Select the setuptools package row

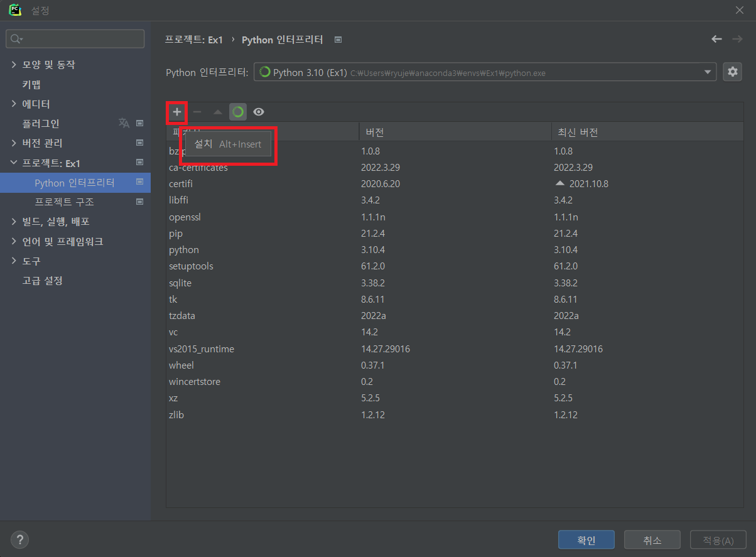click(x=455, y=266)
